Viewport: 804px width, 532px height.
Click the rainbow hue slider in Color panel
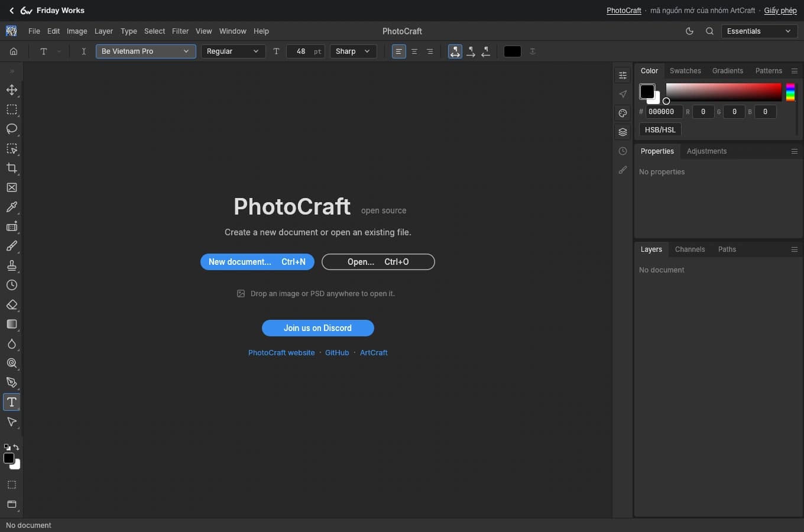pos(790,92)
